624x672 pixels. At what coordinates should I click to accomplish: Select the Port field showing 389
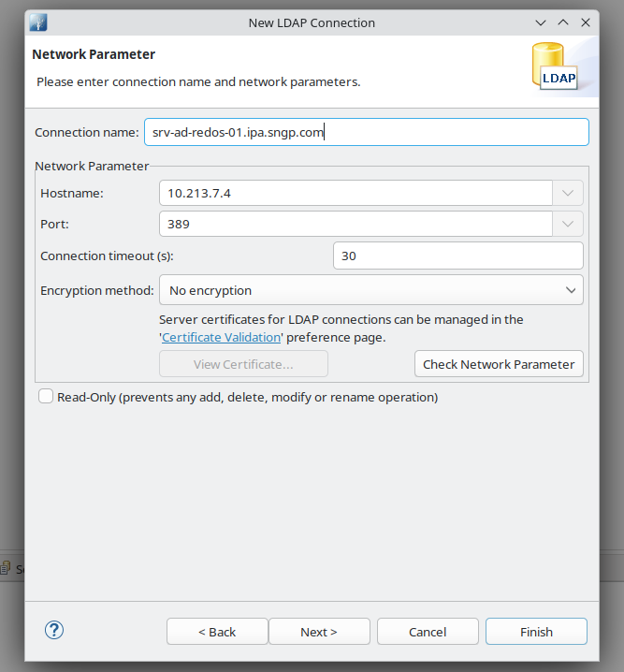click(x=356, y=225)
